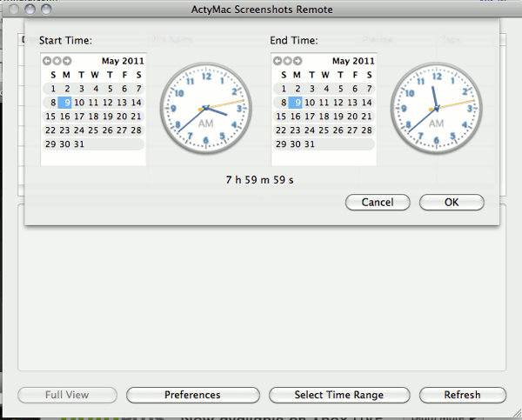
Task: Go to next month in Start Time calendar
Action: [67, 61]
